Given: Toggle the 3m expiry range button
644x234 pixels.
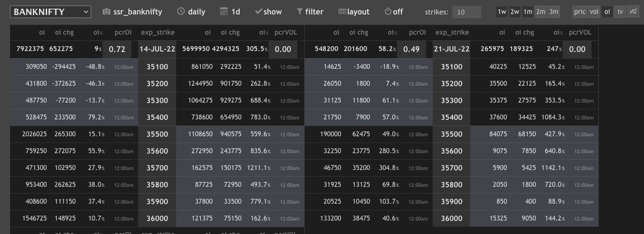Looking at the screenshot, I should [553, 12].
